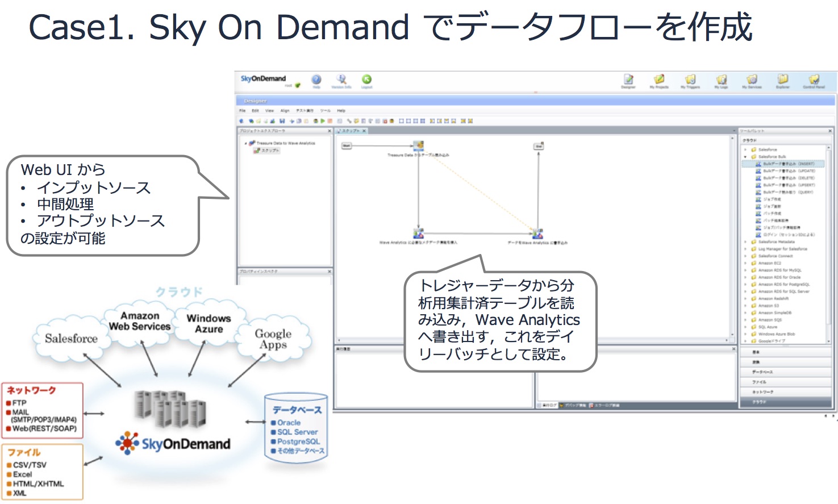Open the Help icon in the header

click(316, 80)
